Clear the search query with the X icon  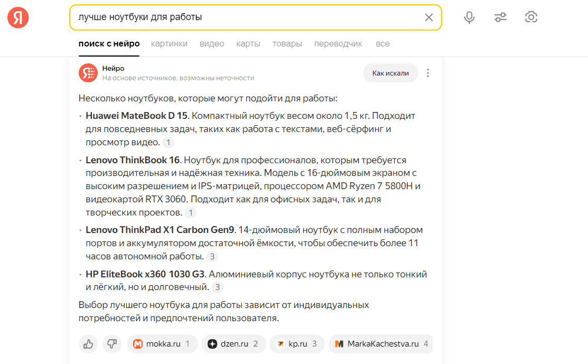coord(428,17)
